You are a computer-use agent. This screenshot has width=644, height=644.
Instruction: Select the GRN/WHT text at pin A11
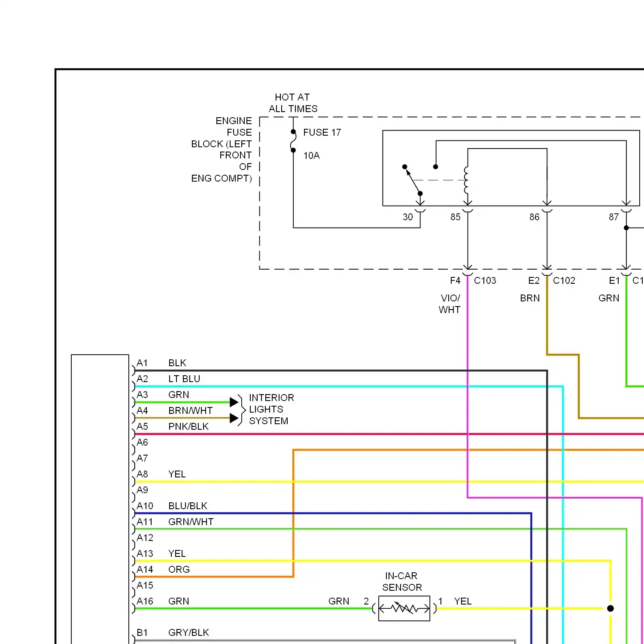[191, 522]
